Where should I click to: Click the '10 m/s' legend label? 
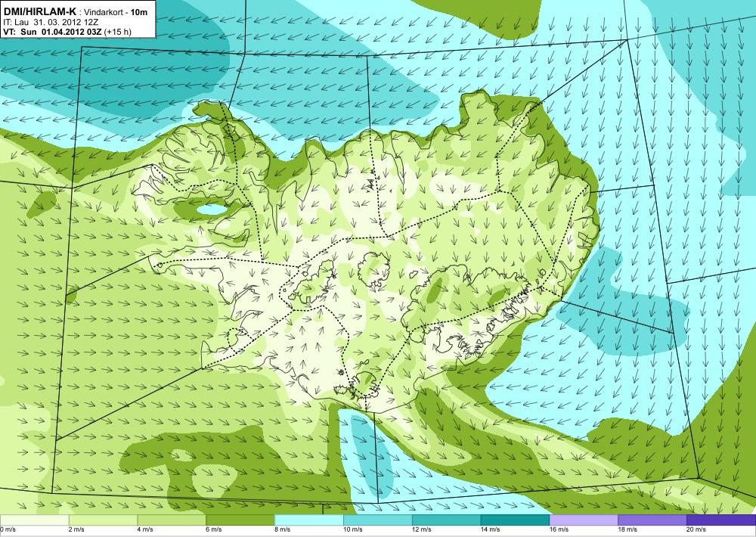pos(353,529)
